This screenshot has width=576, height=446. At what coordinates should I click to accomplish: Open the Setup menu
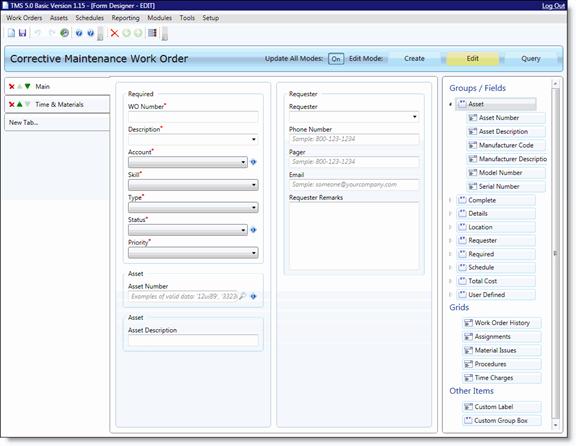(x=210, y=18)
